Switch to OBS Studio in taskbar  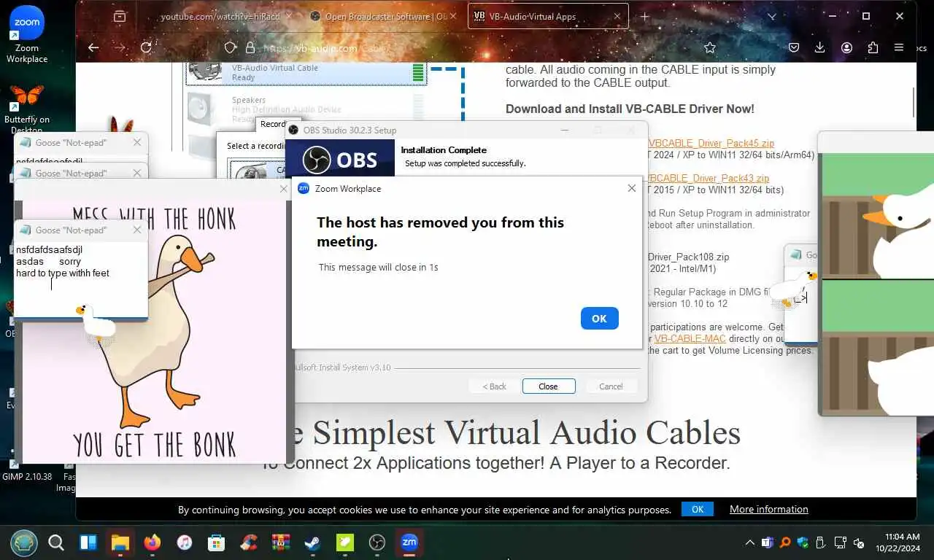coord(377,542)
